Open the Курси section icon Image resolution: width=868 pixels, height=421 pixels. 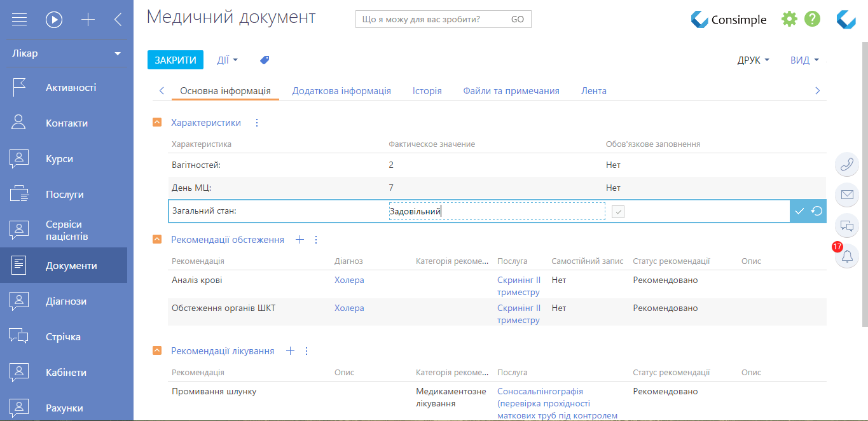(19, 159)
